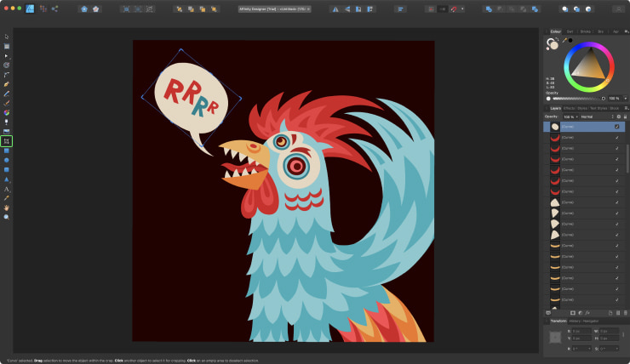
Task: Select the Place Image tool
Action: click(x=7, y=132)
